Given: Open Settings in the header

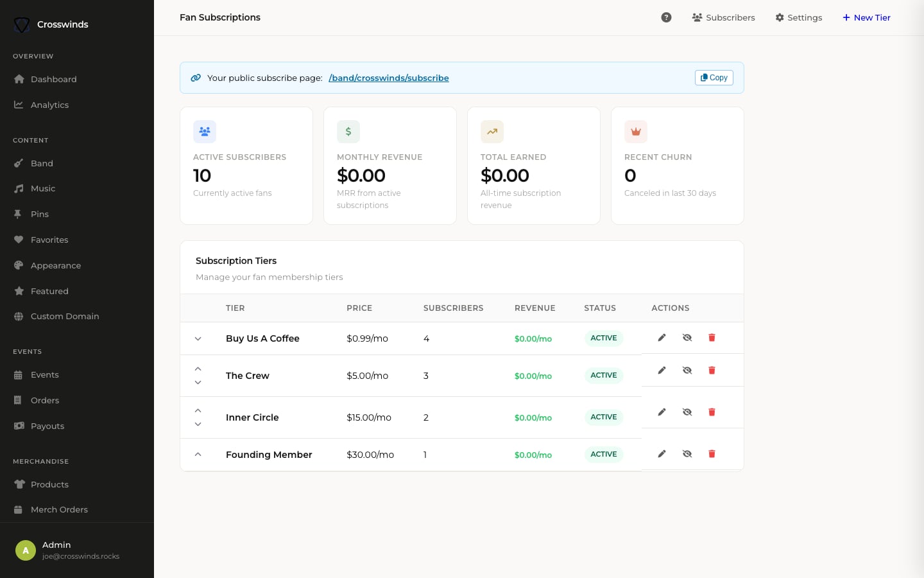Looking at the screenshot, I should tap(798, 17).
